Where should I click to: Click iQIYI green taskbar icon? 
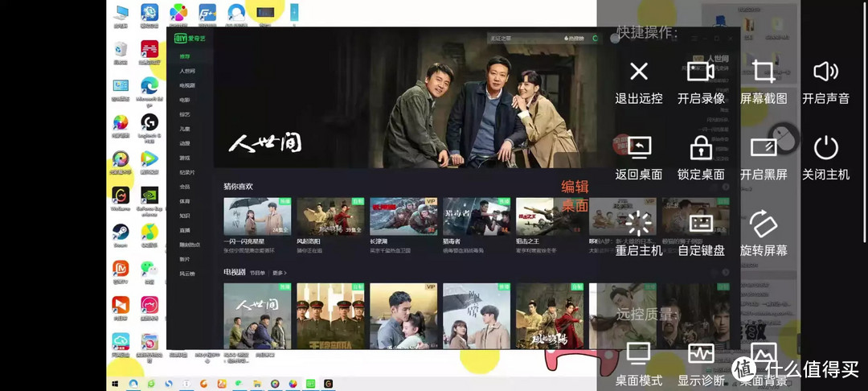point(310,384)
